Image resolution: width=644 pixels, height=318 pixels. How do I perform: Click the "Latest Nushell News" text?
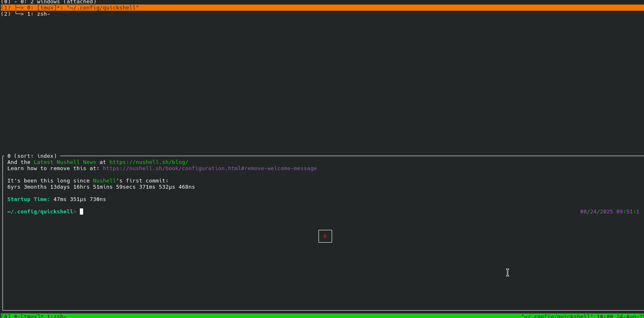pyautogui.click(x=65, y=162)
